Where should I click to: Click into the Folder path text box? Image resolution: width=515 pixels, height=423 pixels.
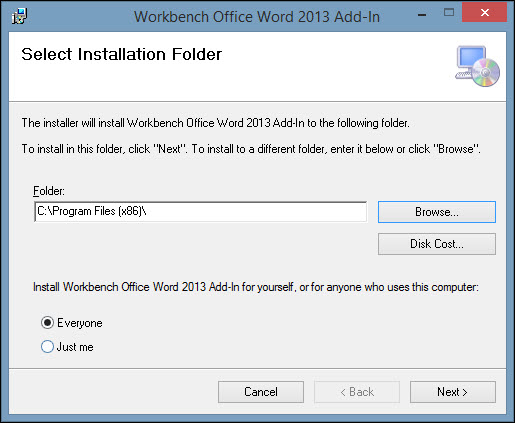point(200,211)
